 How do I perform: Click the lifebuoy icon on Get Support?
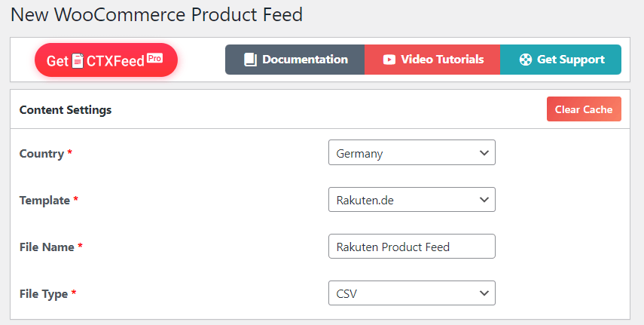525,60
